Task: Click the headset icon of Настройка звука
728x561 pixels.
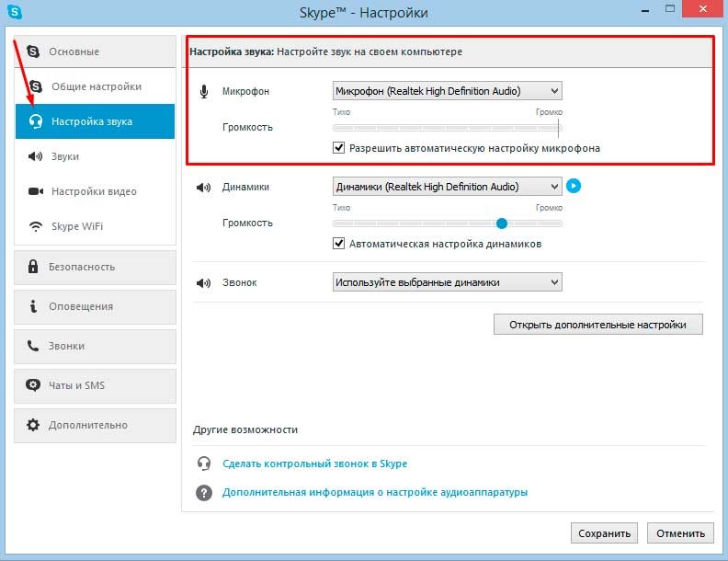Action: [36, 121]
